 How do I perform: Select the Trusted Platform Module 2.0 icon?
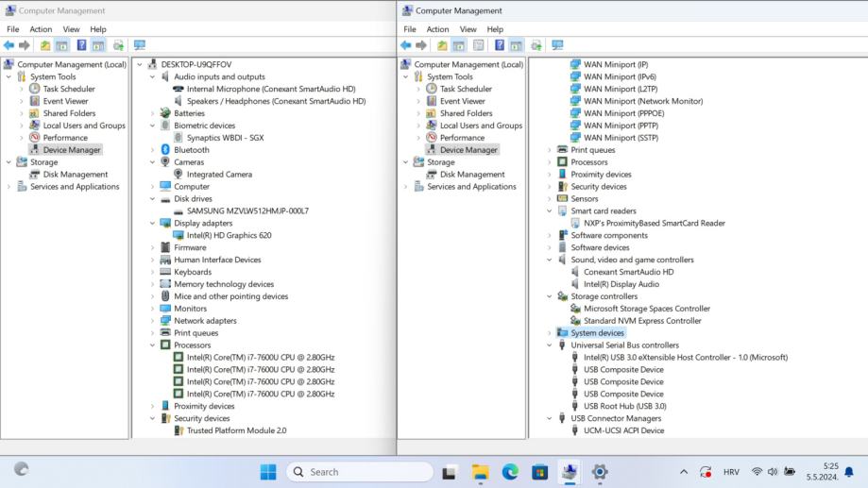[x=179, y=431]
